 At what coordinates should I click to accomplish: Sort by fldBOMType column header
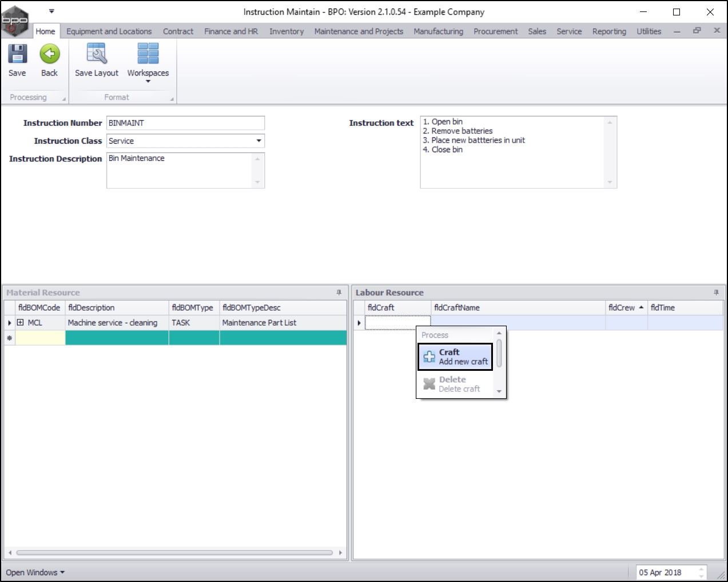(x=194, y=307)
